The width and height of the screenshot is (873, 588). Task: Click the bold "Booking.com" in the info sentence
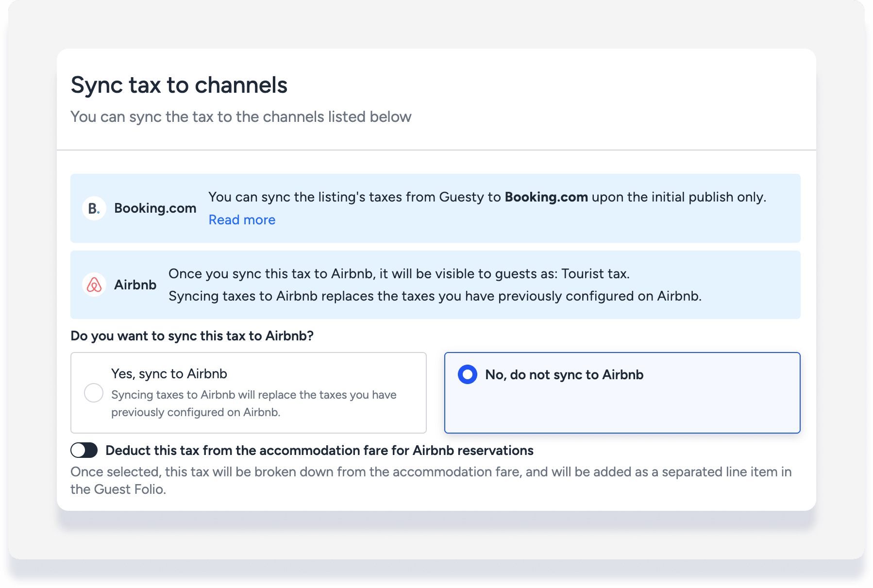click(x=546, y=197)
